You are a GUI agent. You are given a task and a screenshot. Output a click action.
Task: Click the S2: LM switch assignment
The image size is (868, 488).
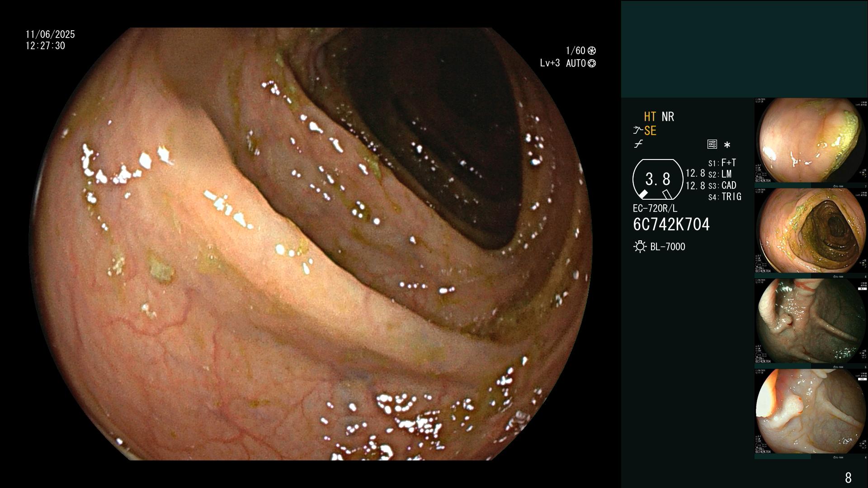tap(720, 174)
